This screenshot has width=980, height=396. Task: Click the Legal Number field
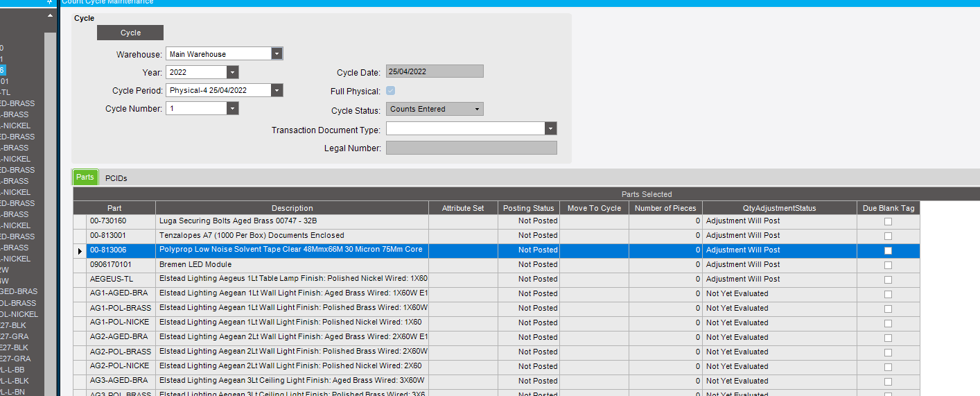(x=471, y=148)
